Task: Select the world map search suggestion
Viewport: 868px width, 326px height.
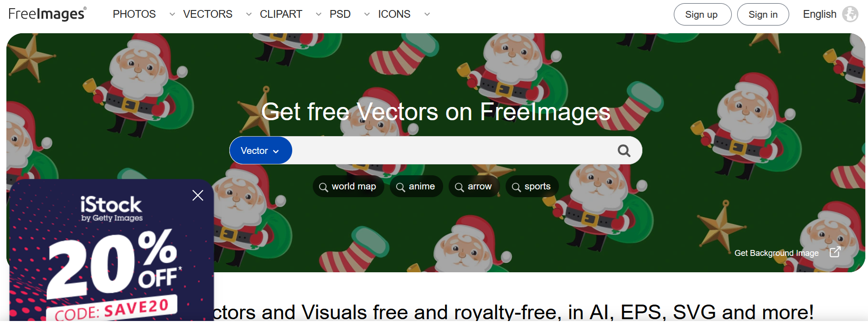Action: point(348,186)
